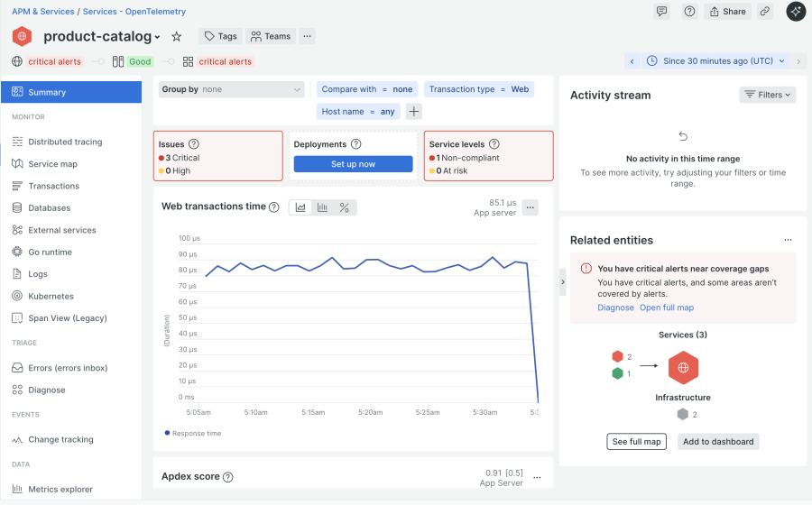Open the product-catalog entity dropdown
The image size is (812, 505).
[157, 37]
